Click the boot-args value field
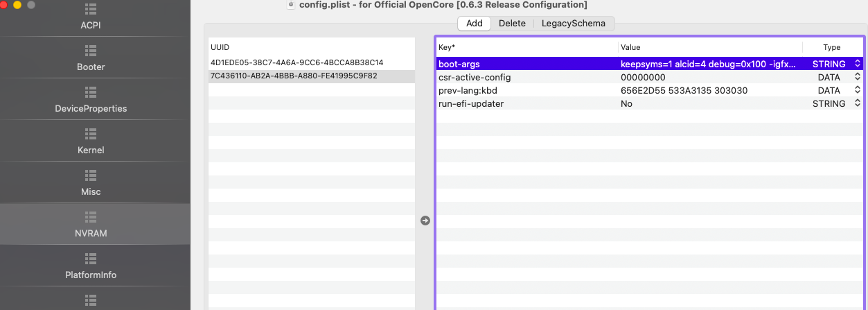 tap(708, 64)
